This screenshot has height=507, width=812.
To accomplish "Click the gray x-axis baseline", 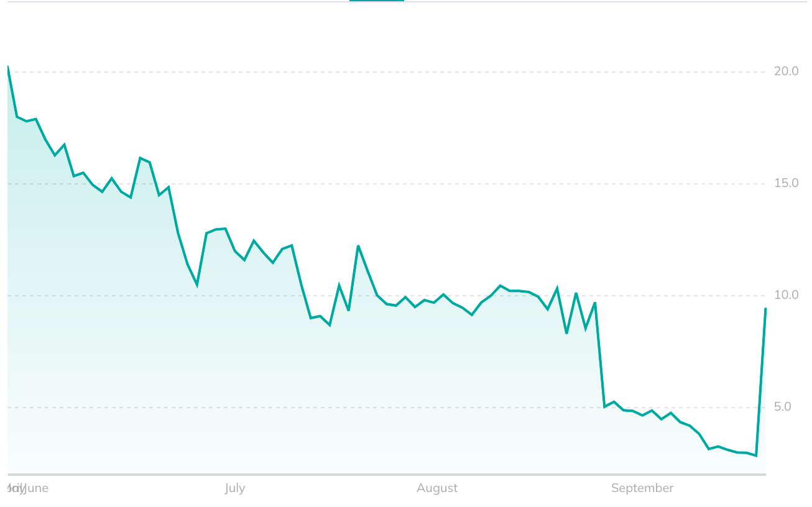I will [387, 475].
